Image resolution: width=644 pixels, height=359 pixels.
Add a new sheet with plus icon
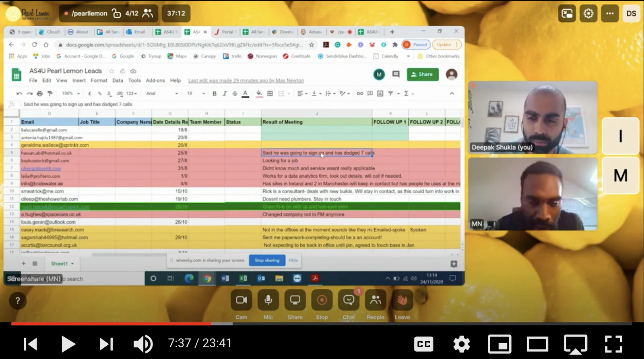pyautogui.click(x=23, y=264)
